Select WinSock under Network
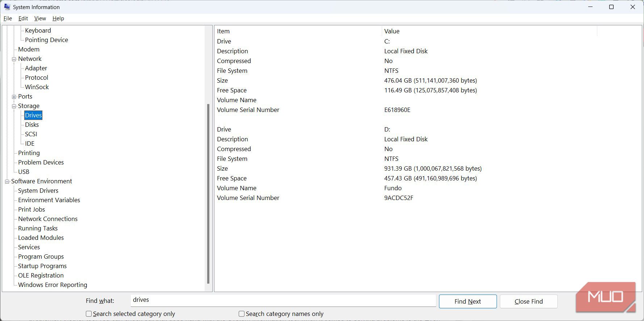The height and width of the screenshot is (321, 644). click(x=37, y=87)
